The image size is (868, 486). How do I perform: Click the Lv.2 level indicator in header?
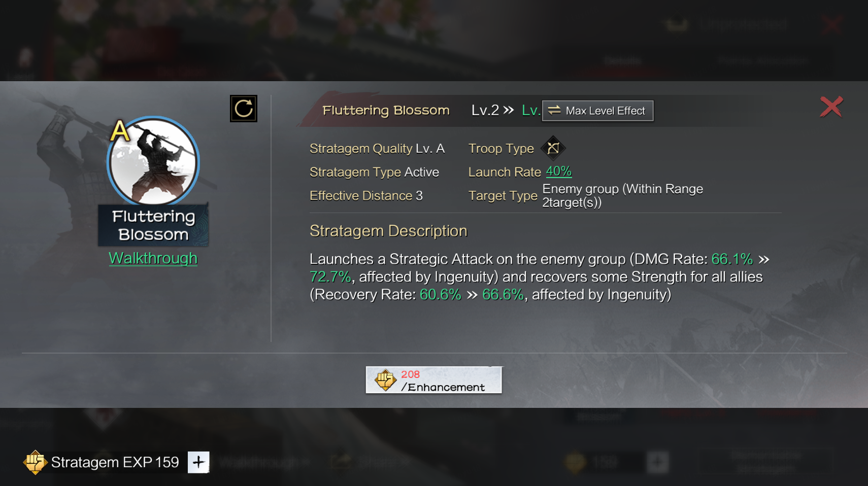pyautogui.click(x=485, y=110)
